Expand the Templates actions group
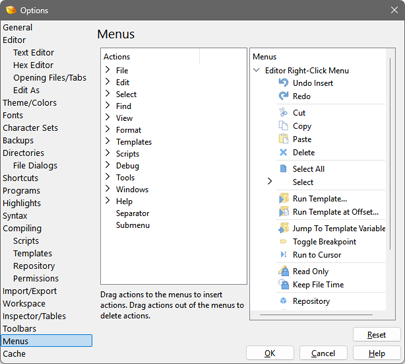405x364 pixels. click(107, 142)
